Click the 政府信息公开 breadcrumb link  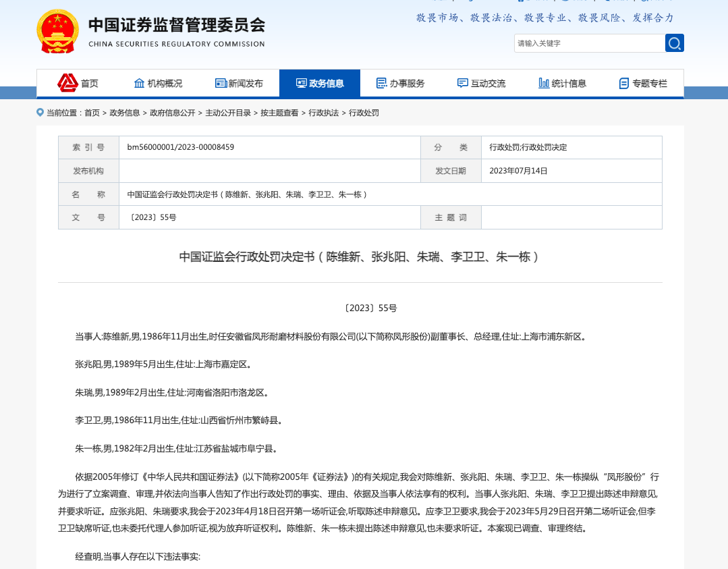click(x=172, y=113)
